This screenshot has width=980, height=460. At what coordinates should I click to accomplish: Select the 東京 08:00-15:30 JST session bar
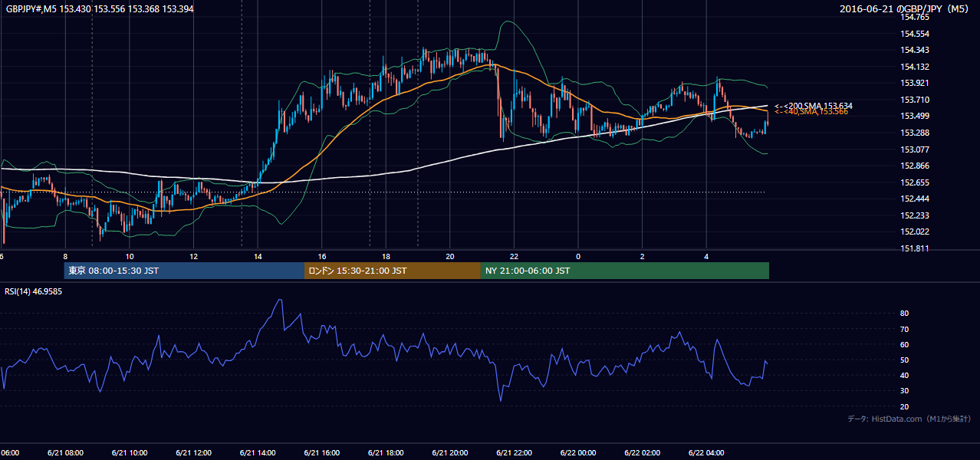coord(184,271)
